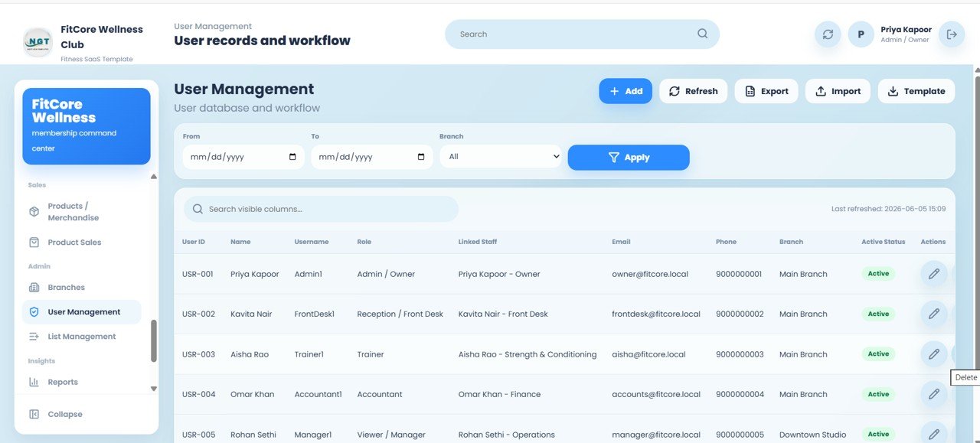Click Aisha Rao - Strength & Conditioning cell
Image resolution: width=980 pixels, height=443 pixels.
point(528,354)
